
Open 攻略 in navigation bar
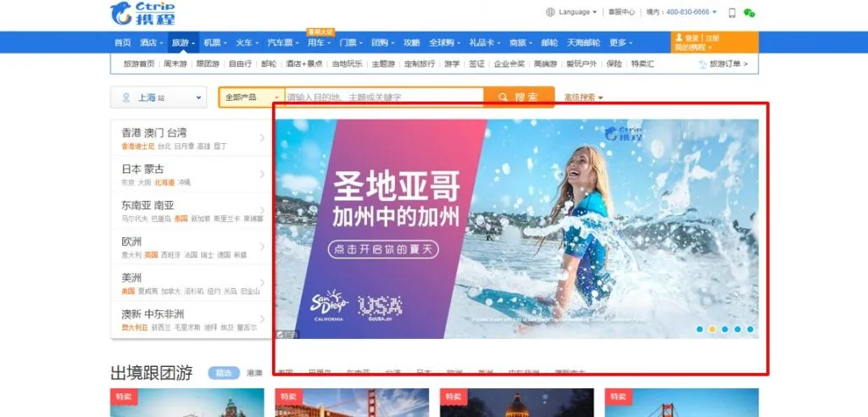point(411,42)
